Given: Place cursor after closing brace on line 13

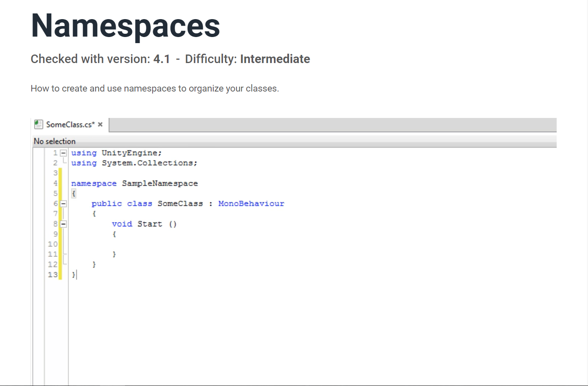Looking at the screenshot, I should [76, 275].
